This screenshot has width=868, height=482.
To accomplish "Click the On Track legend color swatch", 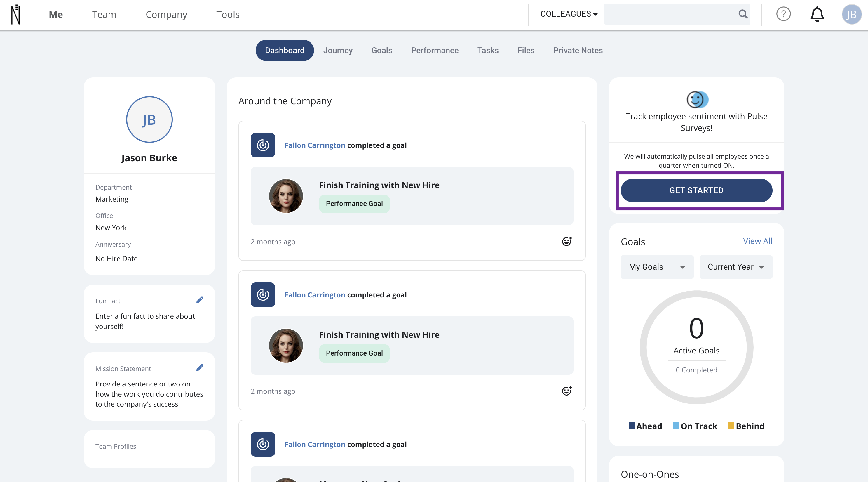I will [676, 425].
